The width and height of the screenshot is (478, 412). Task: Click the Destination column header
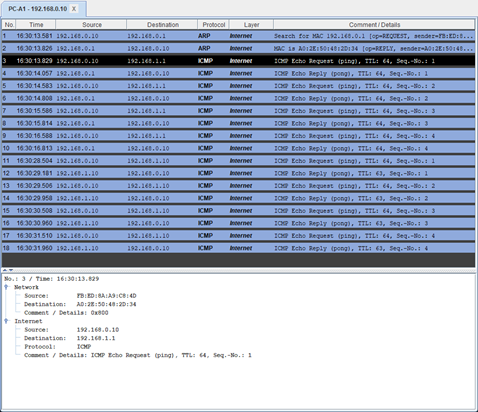(x=162, y=25)
